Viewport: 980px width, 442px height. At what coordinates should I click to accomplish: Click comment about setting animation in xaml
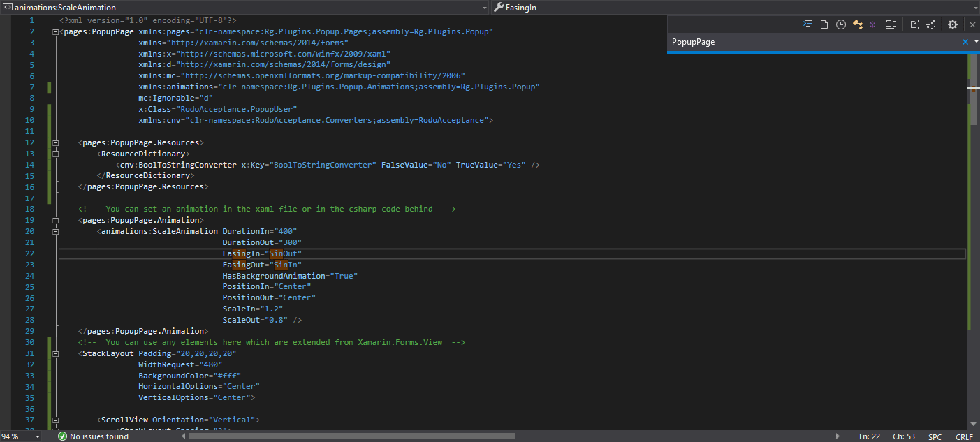point(267,209)
